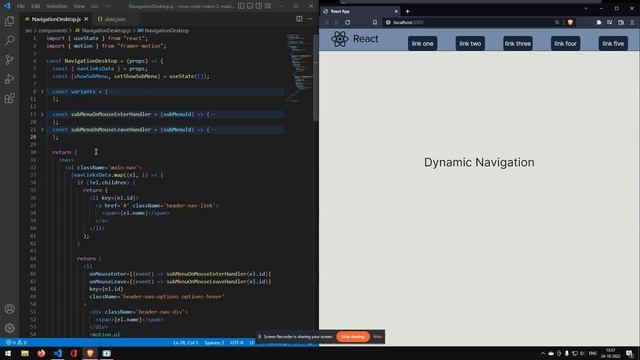Open editor More Actions ellipsis

click(309, 19)
